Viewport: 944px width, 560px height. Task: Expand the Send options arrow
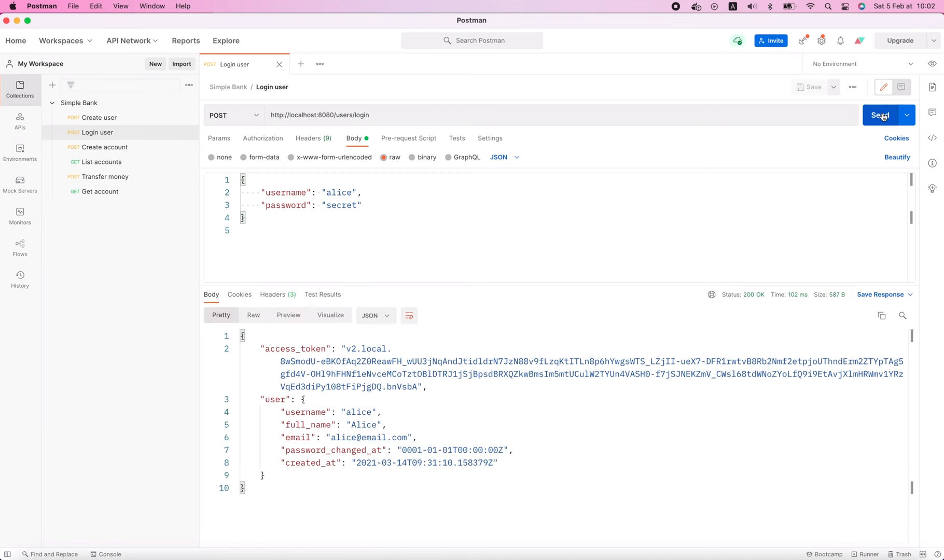pos(907,115)
